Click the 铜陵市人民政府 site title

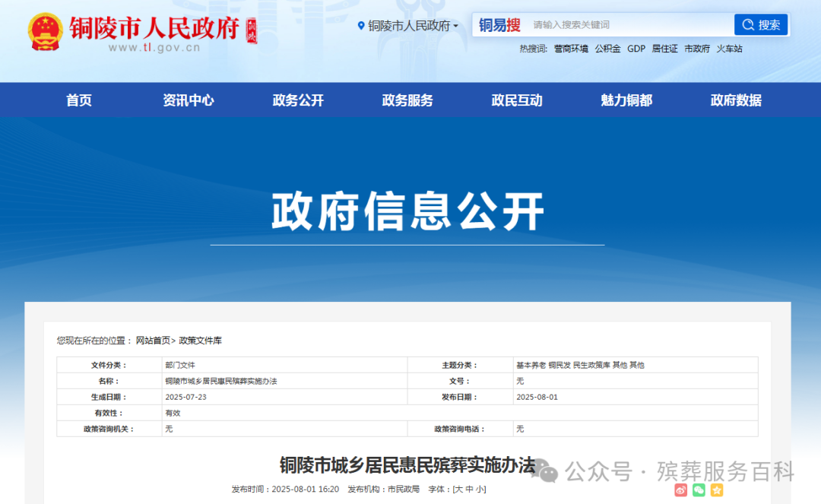coord(154,27)
